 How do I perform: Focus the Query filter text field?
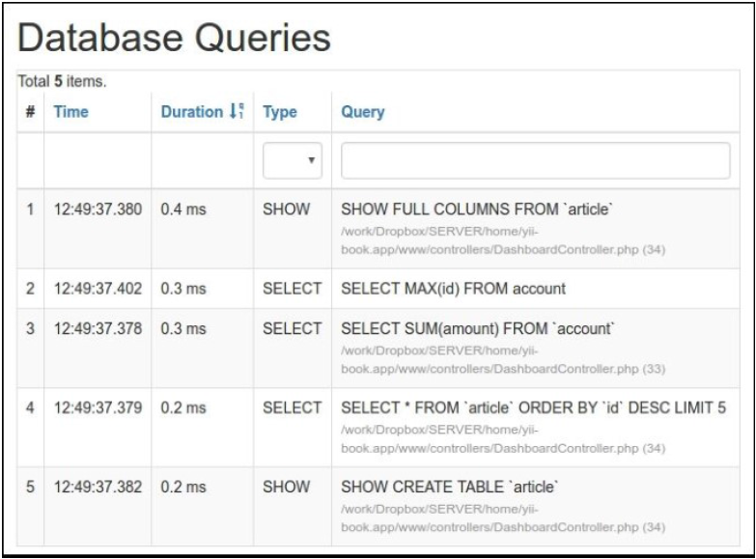[x=535, y=160]
